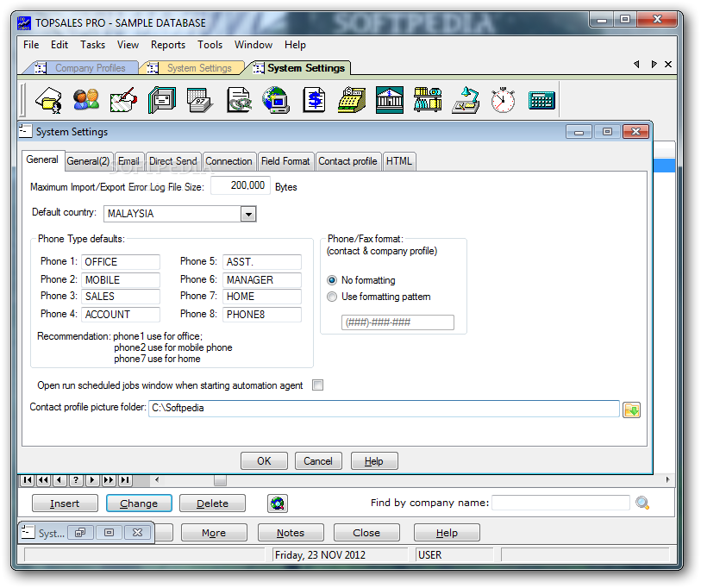Click the magnifier find company icon
Viewport: 701px width, 588px height.
pyautogui.click(x=642, y=503)
